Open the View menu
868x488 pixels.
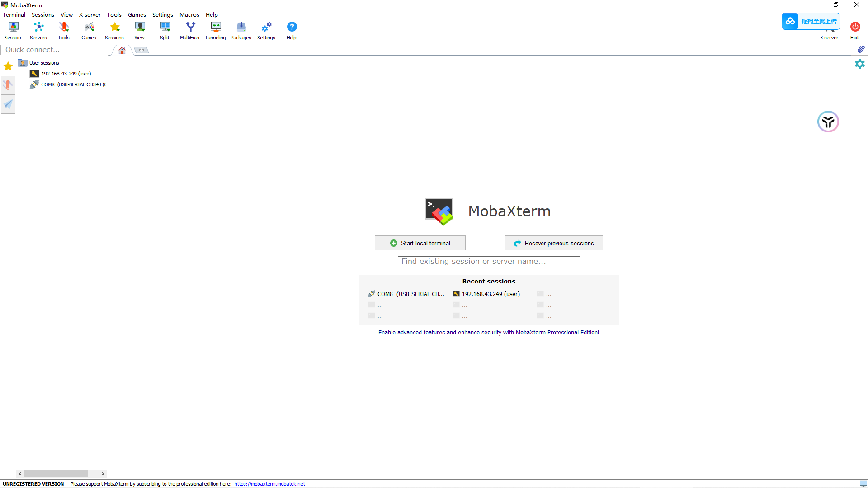pyautogui.click(x=66, y=14)
